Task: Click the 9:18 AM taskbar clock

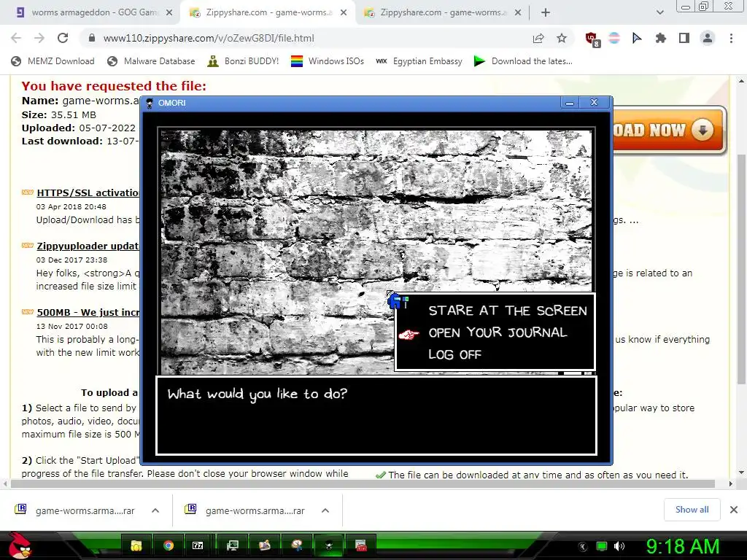Action: [682, 546]
